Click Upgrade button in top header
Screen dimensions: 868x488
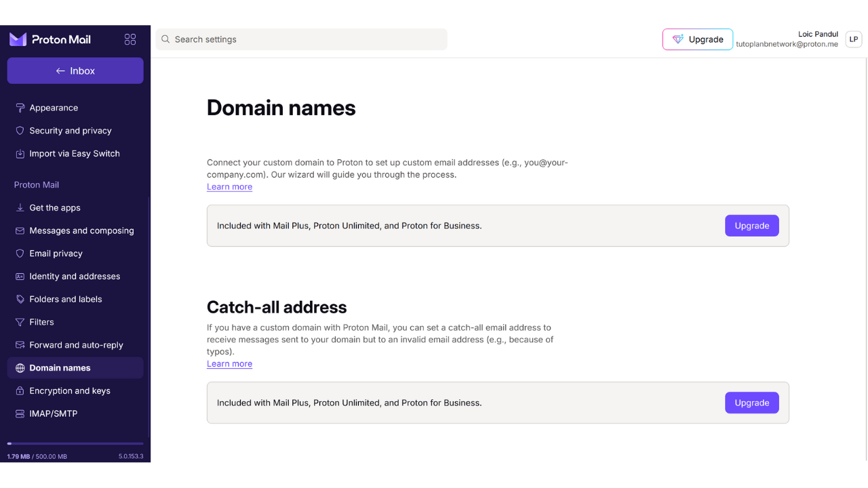coord(697,39)
